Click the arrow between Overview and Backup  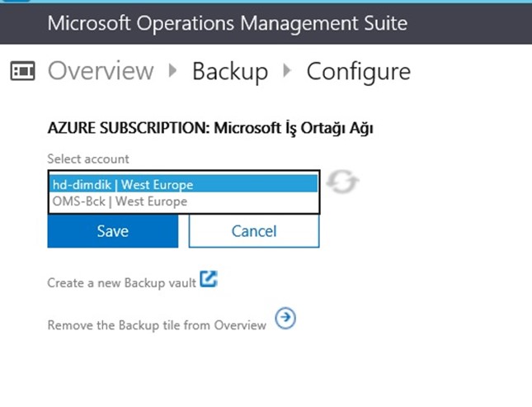[x=173, y=70]
